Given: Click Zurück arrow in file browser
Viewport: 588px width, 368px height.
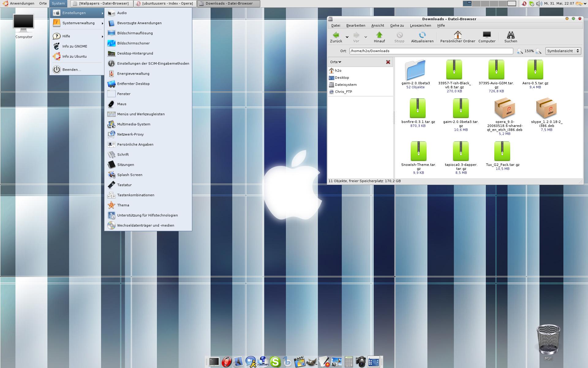Looking at the screenshot, I should tap(336, 37).
